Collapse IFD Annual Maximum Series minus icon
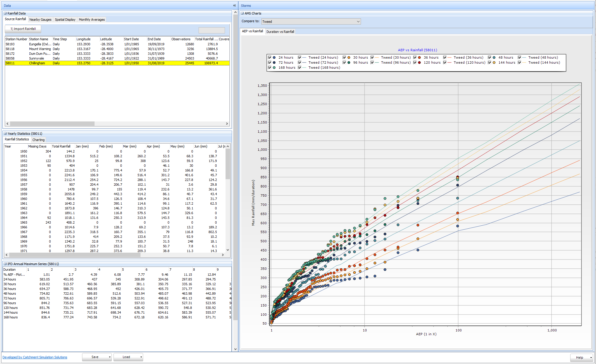The image size is (596, 364). (5, 264)
